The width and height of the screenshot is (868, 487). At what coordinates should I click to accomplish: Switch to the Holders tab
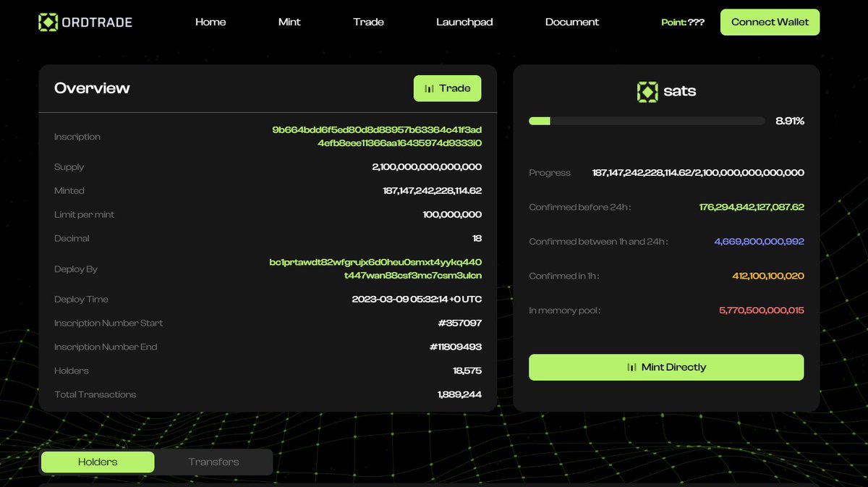click(98, 462)
